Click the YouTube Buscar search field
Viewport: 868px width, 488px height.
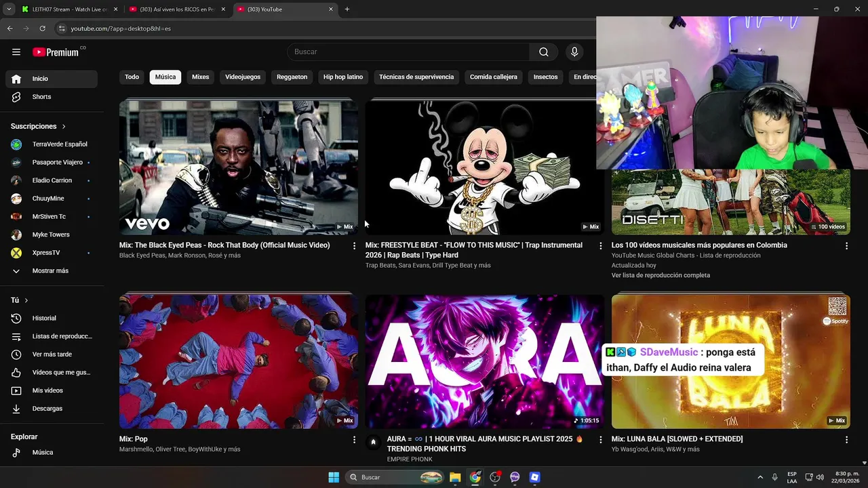(408, 52)
